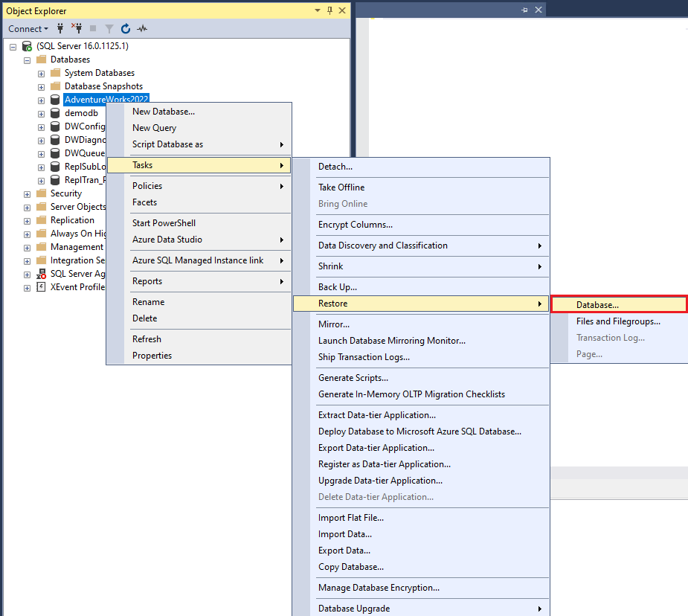Refresh the Object Explorer tree
Image resolution: width=688 pixels, height=616 pixels.
click(125, 28)
